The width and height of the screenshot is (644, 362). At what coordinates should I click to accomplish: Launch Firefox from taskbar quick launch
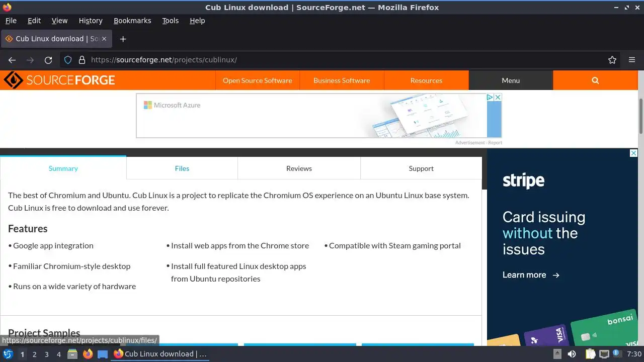coord(88,354)
